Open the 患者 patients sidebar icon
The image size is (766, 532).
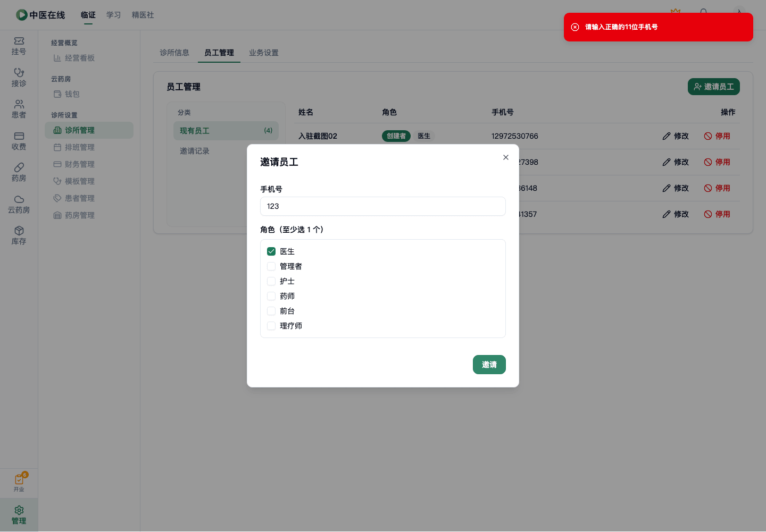point(19,109)
